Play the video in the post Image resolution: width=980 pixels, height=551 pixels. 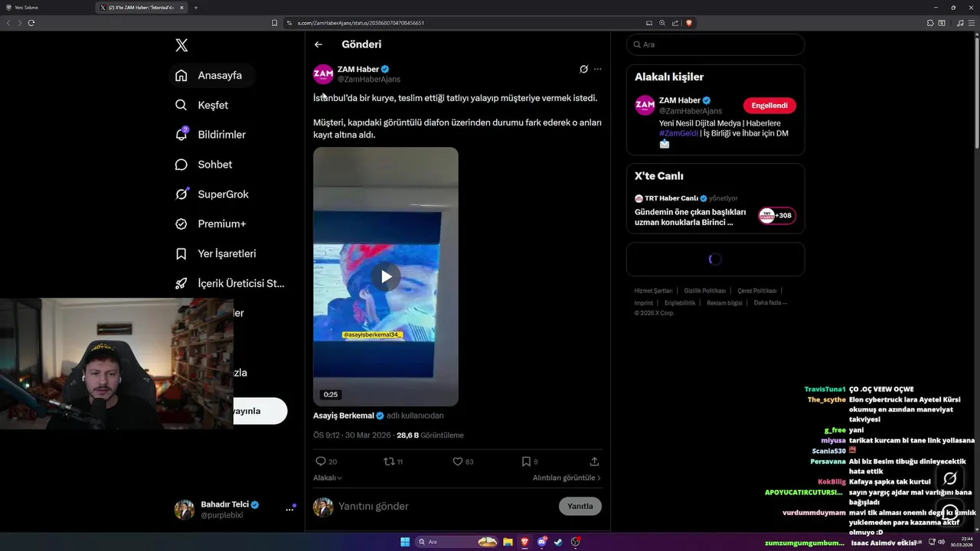coord(386,276)
